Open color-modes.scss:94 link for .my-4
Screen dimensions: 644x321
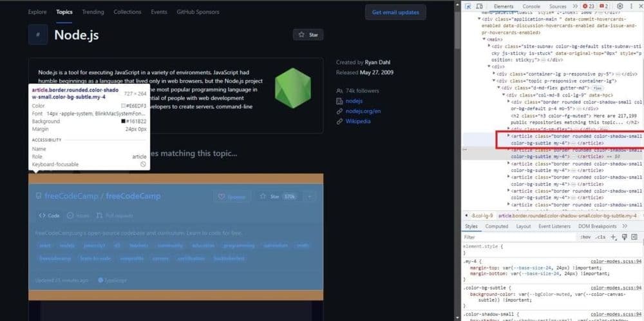616,261
